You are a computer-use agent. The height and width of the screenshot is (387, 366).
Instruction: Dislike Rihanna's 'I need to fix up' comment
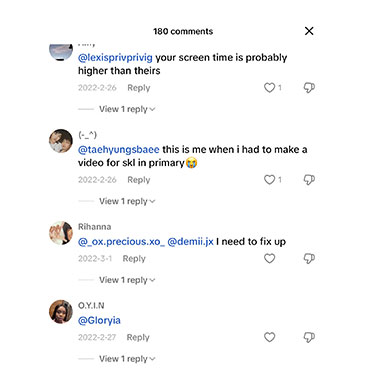pyautogui.click(x=309, y=258)
